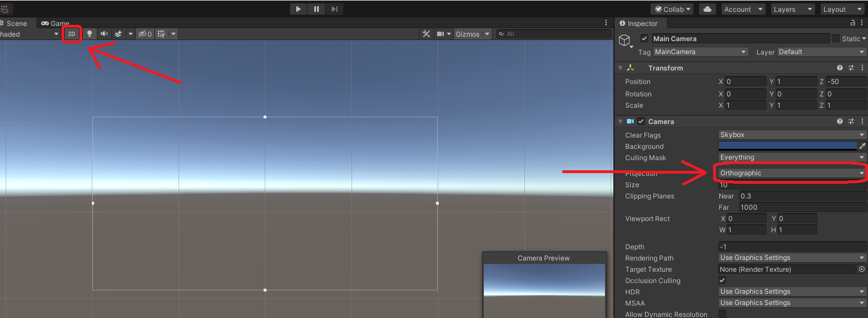This screenshot has width=868, height=318.
Task: Open the Collab dropdown
Action: 672,9
